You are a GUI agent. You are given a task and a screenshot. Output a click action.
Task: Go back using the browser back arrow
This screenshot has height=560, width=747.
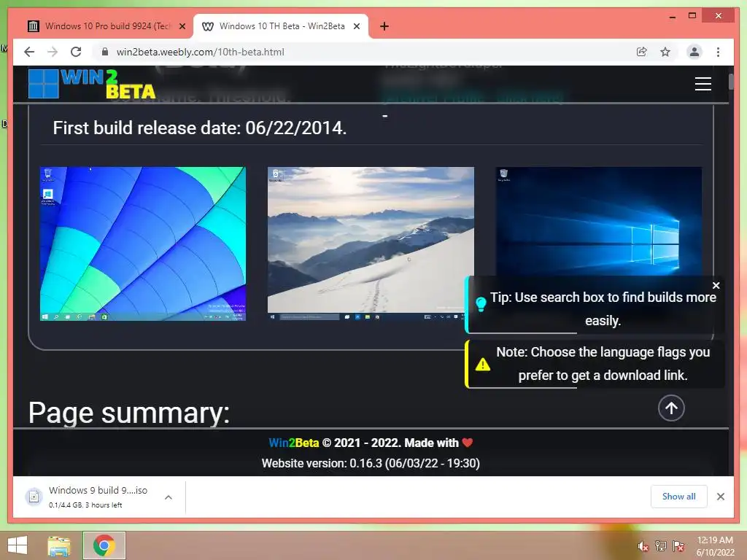pyautogui.click(x=29, y=52)
